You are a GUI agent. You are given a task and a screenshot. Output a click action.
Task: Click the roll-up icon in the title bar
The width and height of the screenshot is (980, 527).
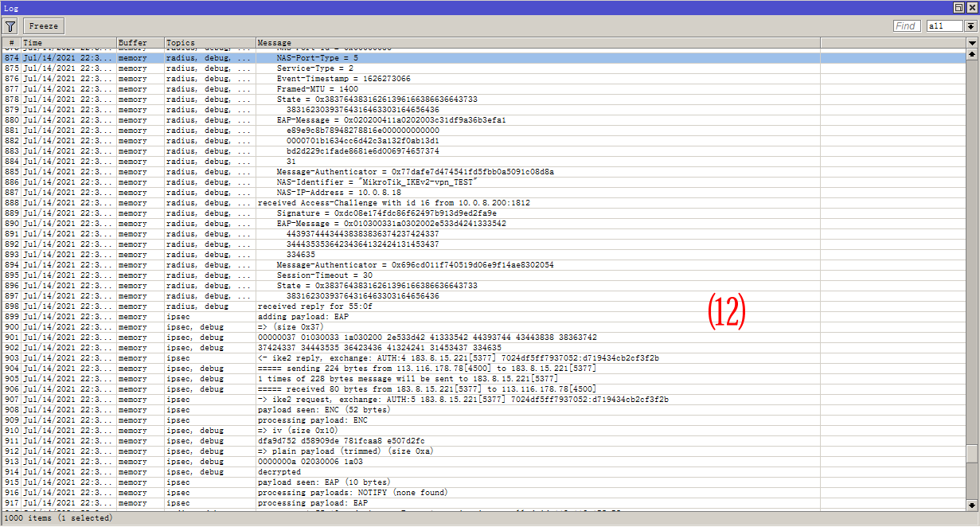pyautogui.click(x=960, y=7)
